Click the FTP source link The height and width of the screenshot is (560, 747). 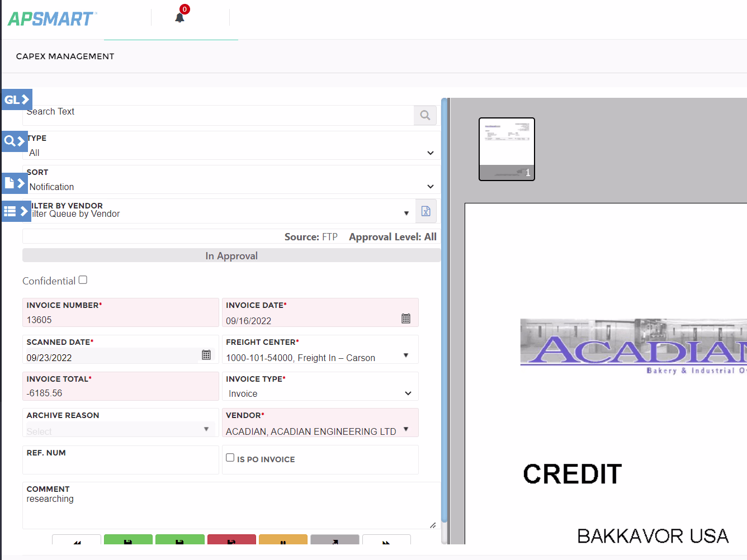330,236
